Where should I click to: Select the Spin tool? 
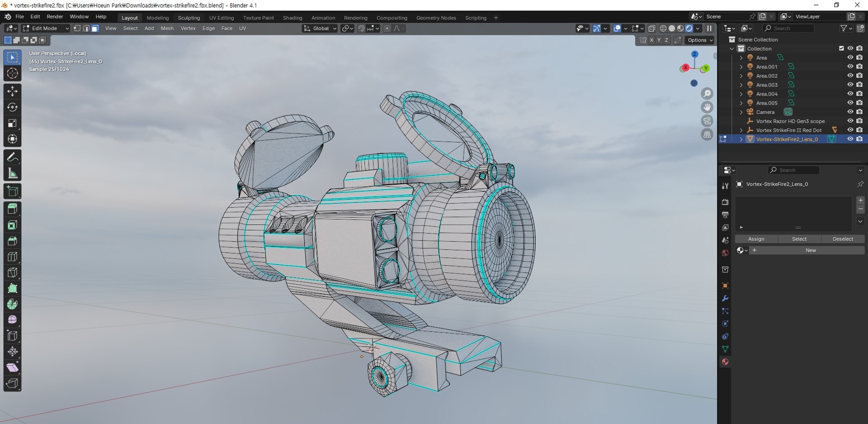[12, 304]
